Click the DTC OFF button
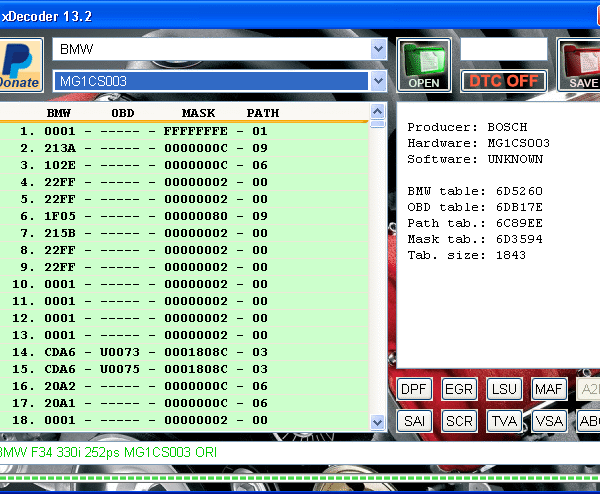Viewport: 600px width, 494px height. 504,81
